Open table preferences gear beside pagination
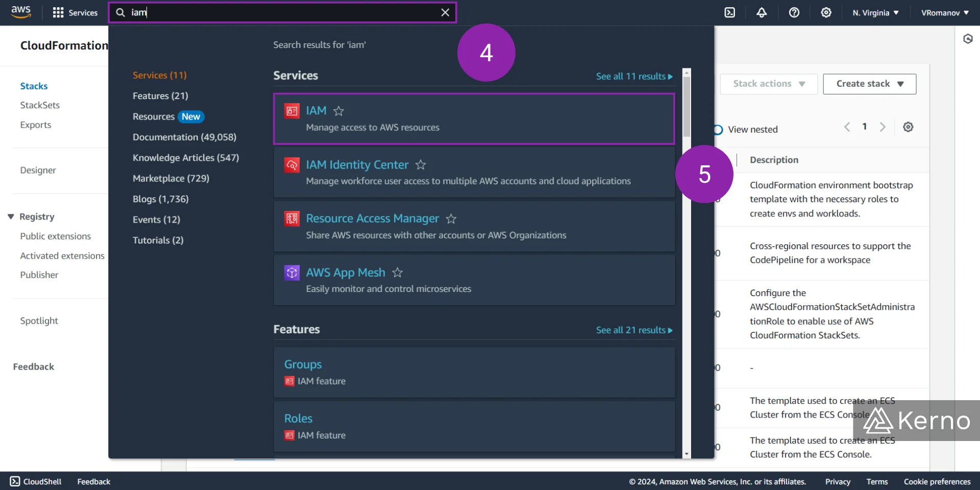 tap(909, 127)
